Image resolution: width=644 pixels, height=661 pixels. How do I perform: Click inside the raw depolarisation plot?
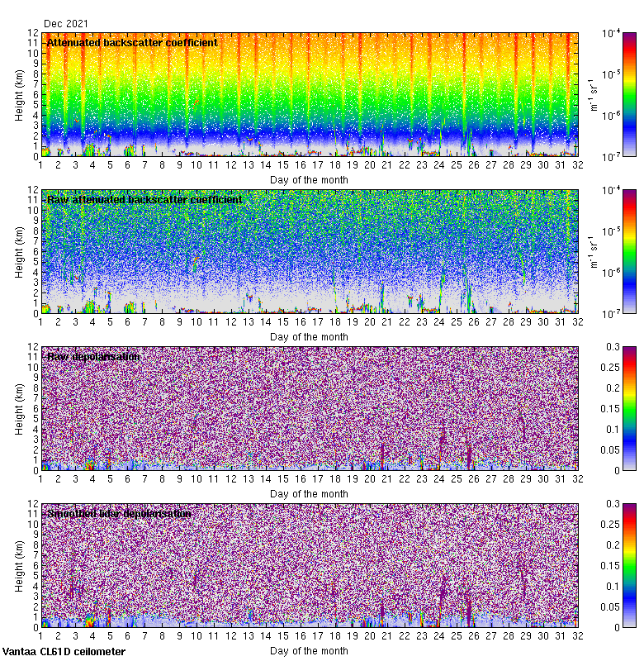[310, 413]
